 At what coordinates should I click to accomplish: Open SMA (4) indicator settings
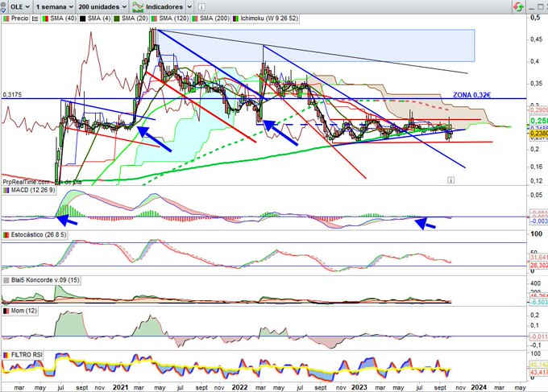coord(99,19)
